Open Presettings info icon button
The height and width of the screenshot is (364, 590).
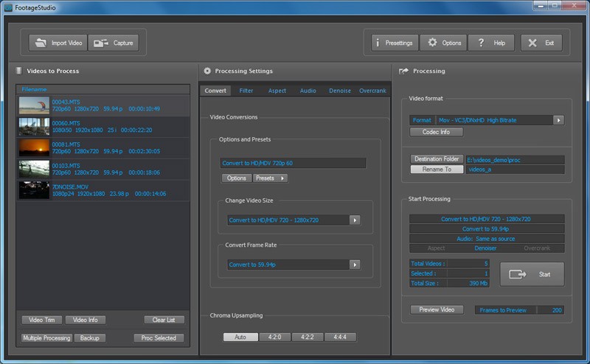pyautogui.click(x=378, y=43)
